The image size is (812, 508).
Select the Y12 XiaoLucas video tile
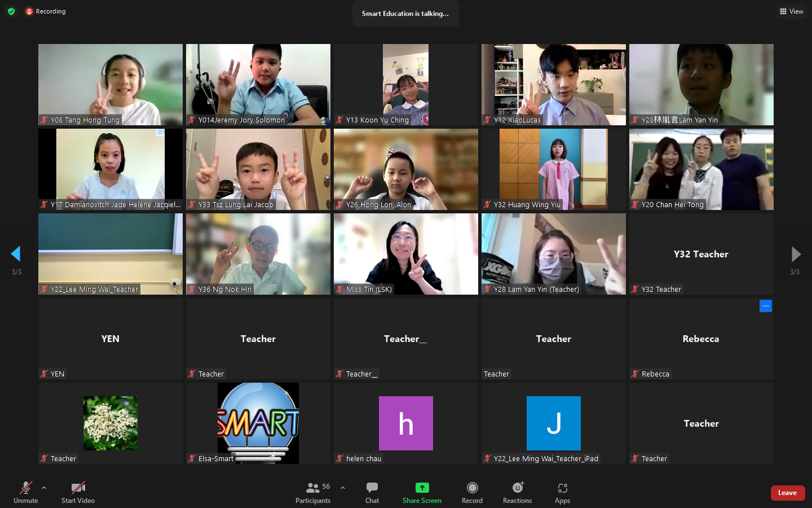pyautogui.click(x=554, y=85)
